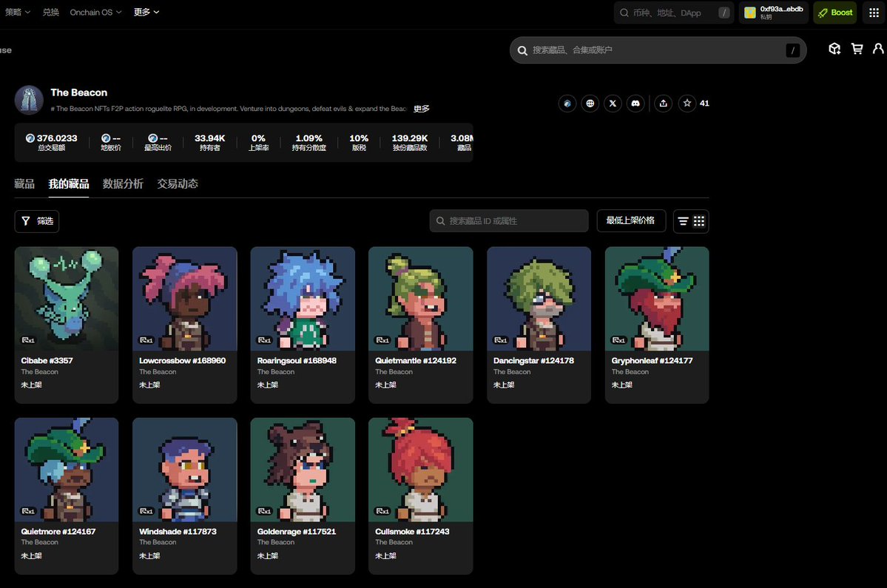Click the 139.29K 独特藏品数 stat
The image size is (887, 588).
click(410, 143)
